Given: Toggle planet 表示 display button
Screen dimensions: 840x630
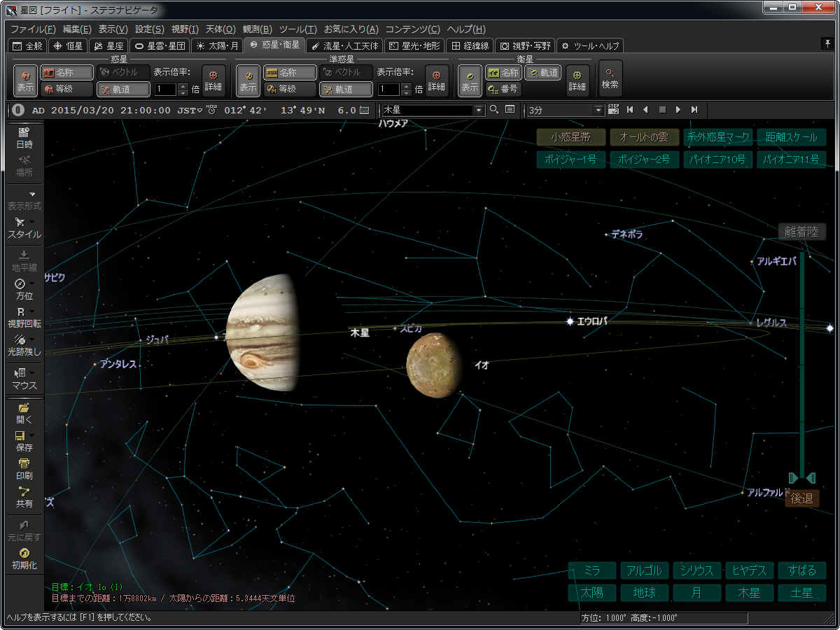Looking at the screenshot, I should click(x=26, y=80).
